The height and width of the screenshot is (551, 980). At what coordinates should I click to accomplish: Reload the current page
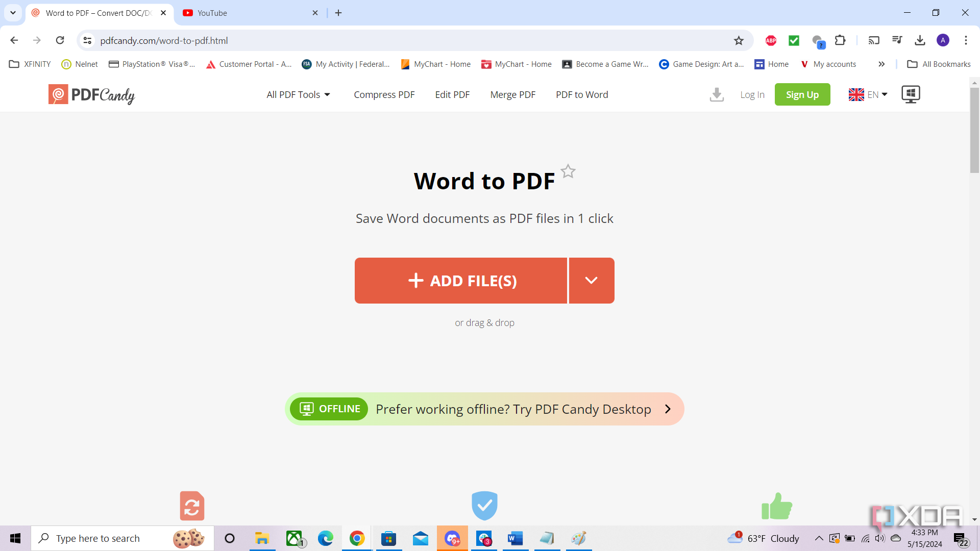[x=60, y=40]
